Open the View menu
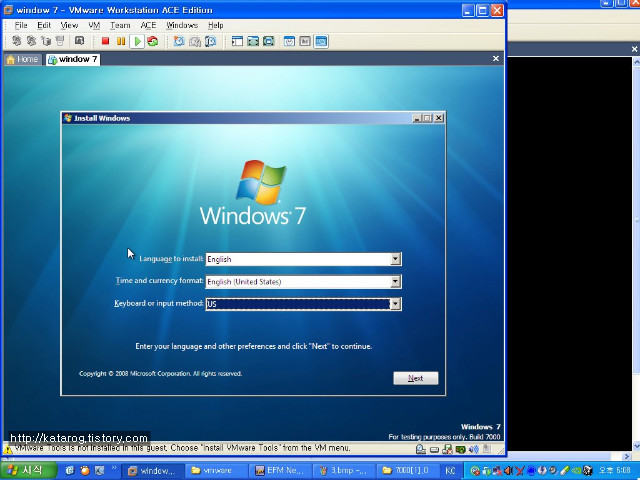Viewport: 640px width, 480px height. pyautogui.click(x=69, y=25)
